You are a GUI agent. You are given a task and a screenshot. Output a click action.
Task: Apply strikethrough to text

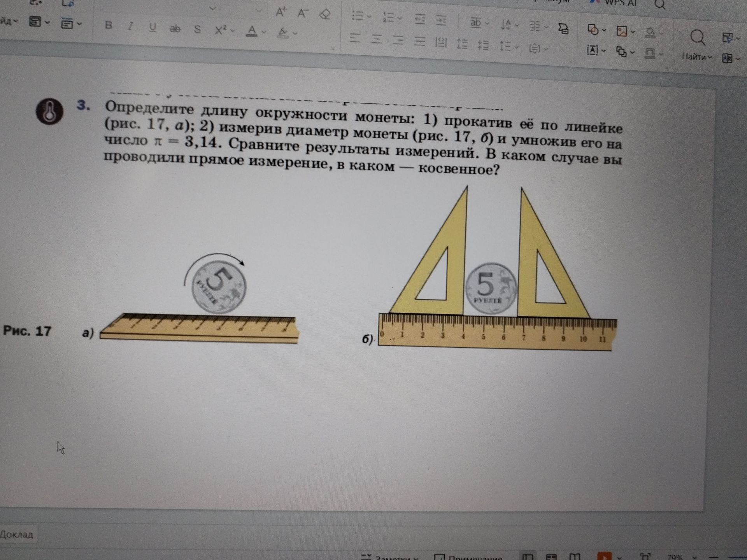click(175, 28)
